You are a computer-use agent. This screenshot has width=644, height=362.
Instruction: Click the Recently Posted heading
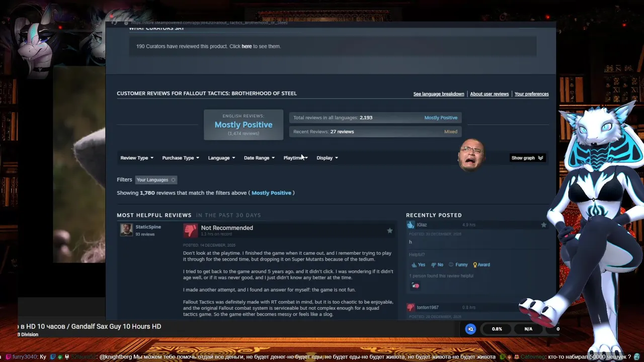pos(434,215)
